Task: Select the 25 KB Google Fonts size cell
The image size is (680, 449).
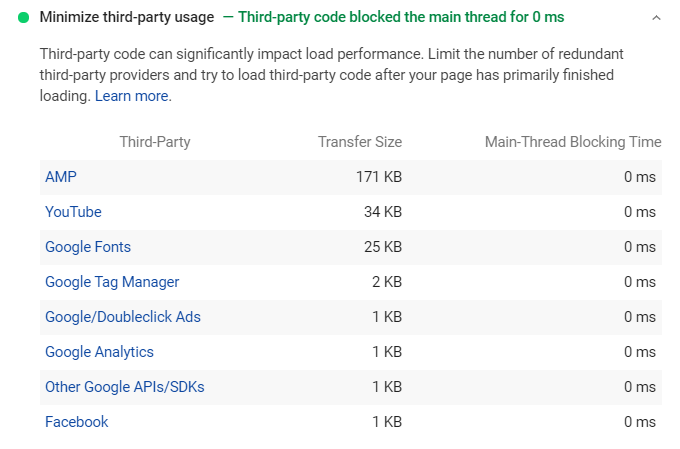Action: tap(383, 247)
